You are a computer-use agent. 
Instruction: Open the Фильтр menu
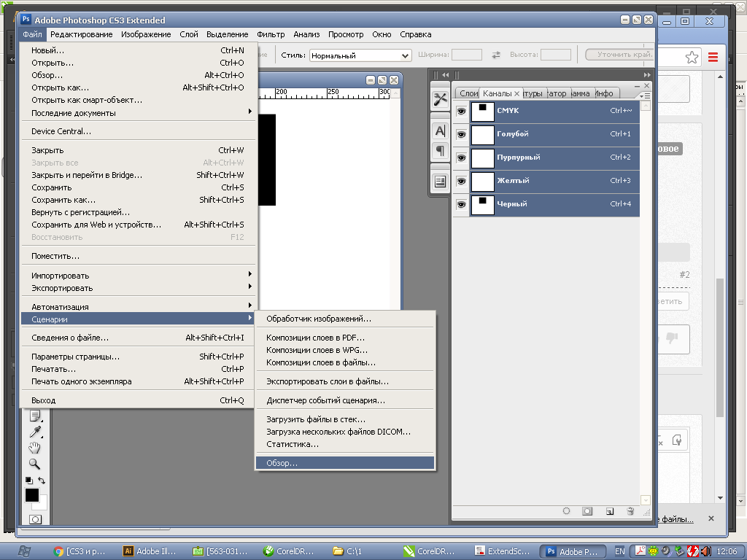point(271,34)
